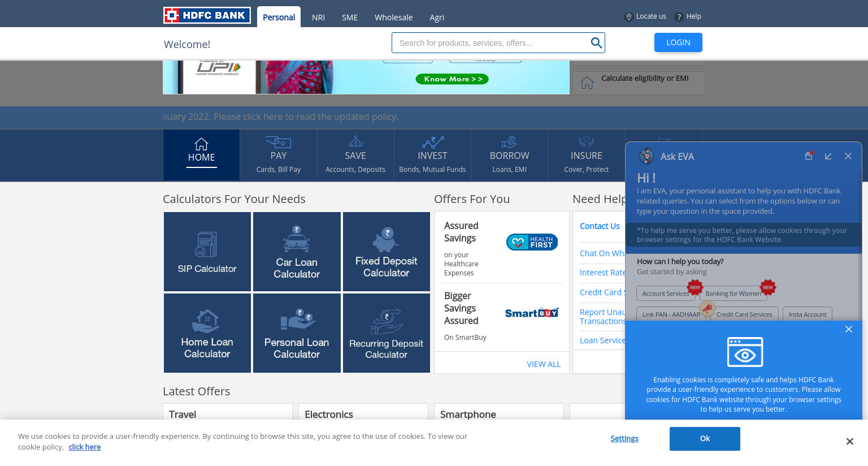Click the scrolling updated policy notice
Image resolution: width=868 pixels, height=466 pixels.
tap(280, 117)
